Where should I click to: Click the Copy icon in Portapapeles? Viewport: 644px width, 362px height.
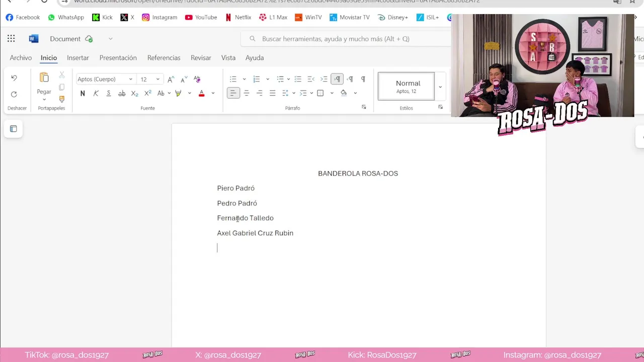[x=62, y=87]
